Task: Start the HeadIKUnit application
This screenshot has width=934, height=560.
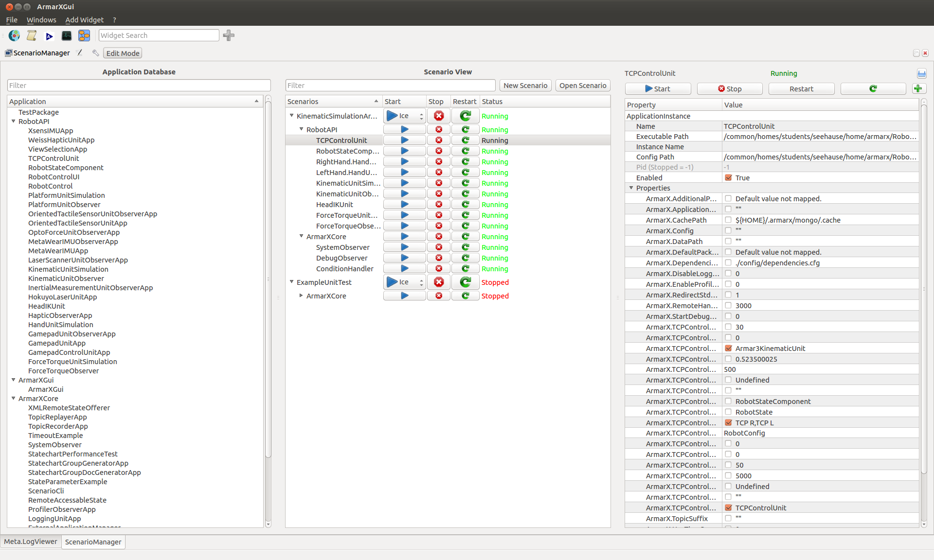Action: (x=404, y=205)
